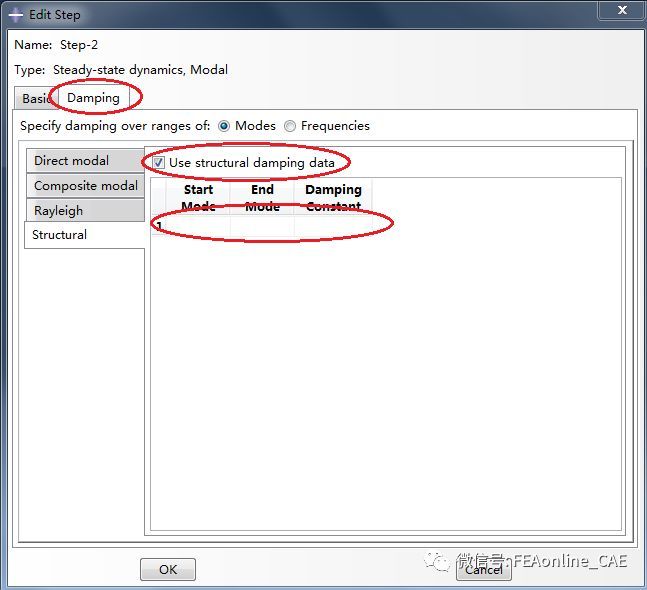The image size is (647, 590).
Task: Click the Edit Step title bar icon
Action: click(x=15, y=15)
